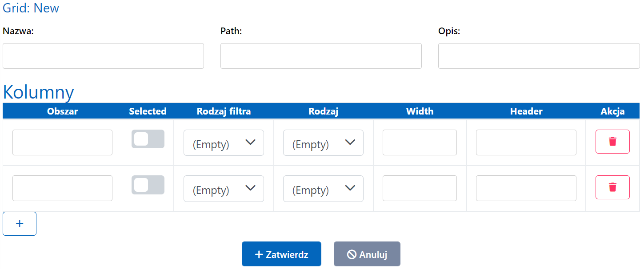644x269 pixels.
Task: Click inside the Opis input field
Action: (539, 56)
